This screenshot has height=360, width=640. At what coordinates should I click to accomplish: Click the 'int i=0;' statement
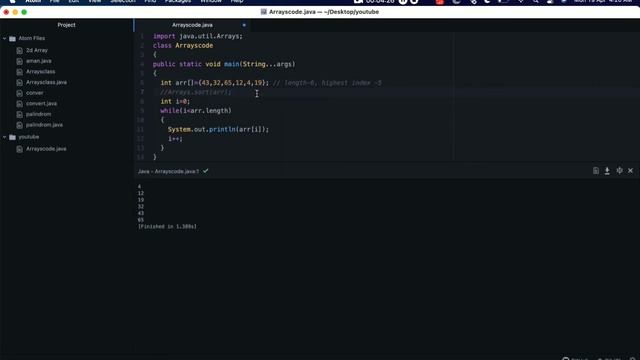[x=175, y=102]
